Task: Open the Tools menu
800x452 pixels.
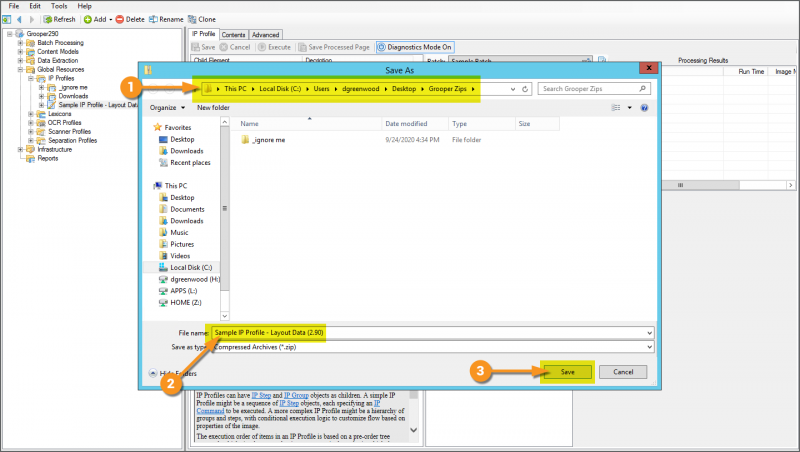Action: click(59, 6)
